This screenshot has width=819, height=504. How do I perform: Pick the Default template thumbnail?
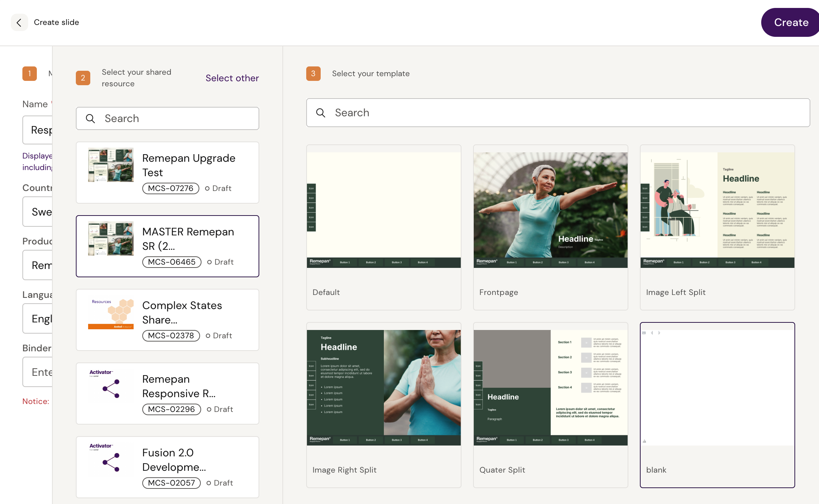383,210
